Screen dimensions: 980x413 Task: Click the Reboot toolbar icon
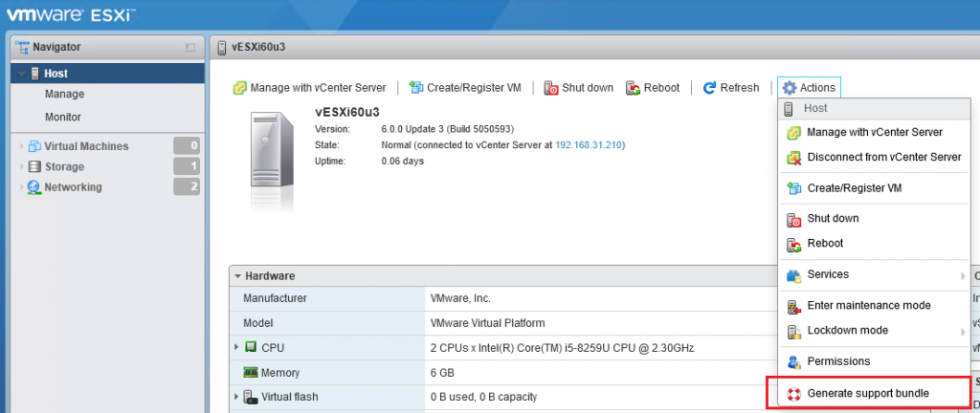(634, 88)
